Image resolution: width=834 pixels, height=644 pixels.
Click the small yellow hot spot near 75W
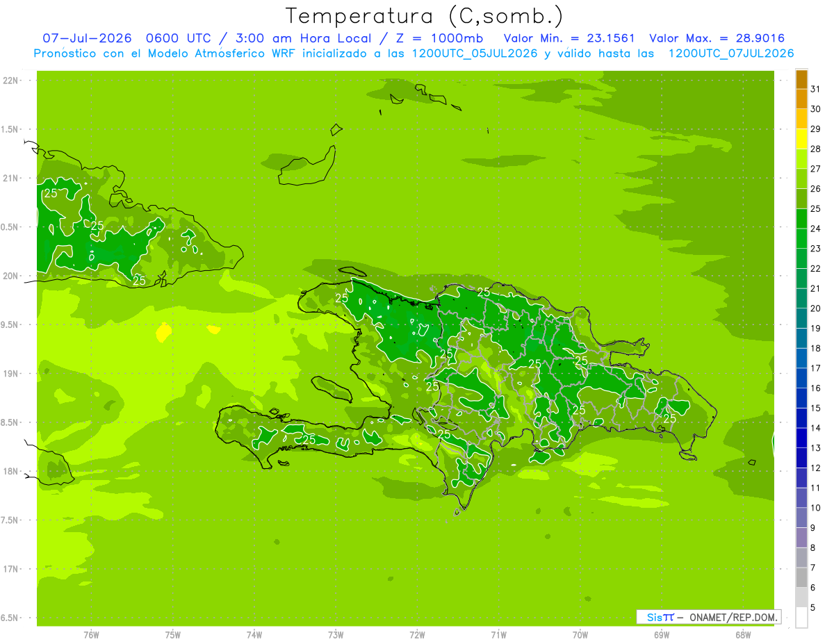point(163,332)
